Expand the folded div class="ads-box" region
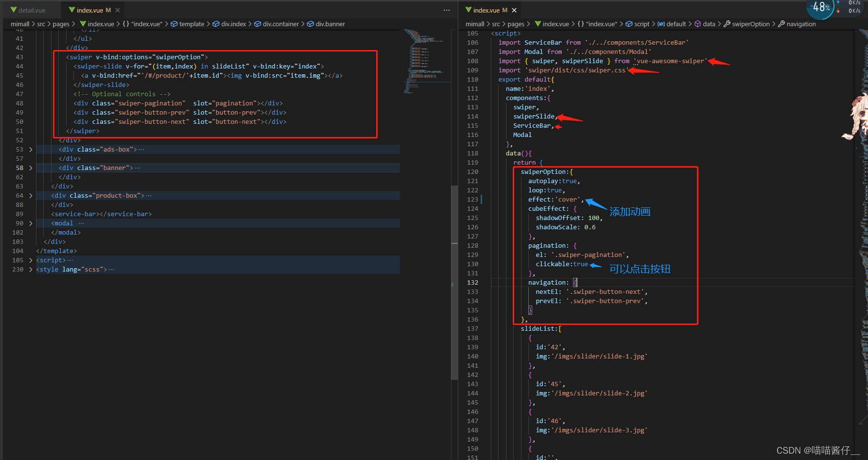Screen dimensions: 868x460 (x=30, y=149)
